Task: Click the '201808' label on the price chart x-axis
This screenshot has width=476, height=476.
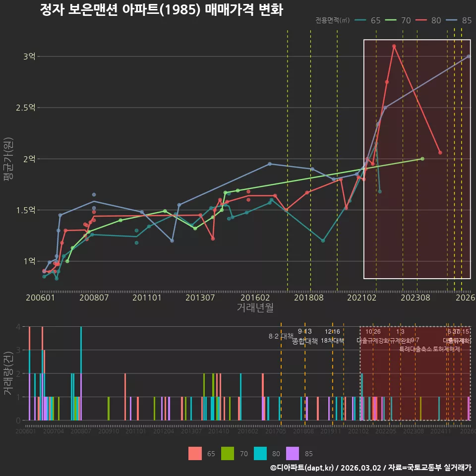Action: tap(309, 297)
